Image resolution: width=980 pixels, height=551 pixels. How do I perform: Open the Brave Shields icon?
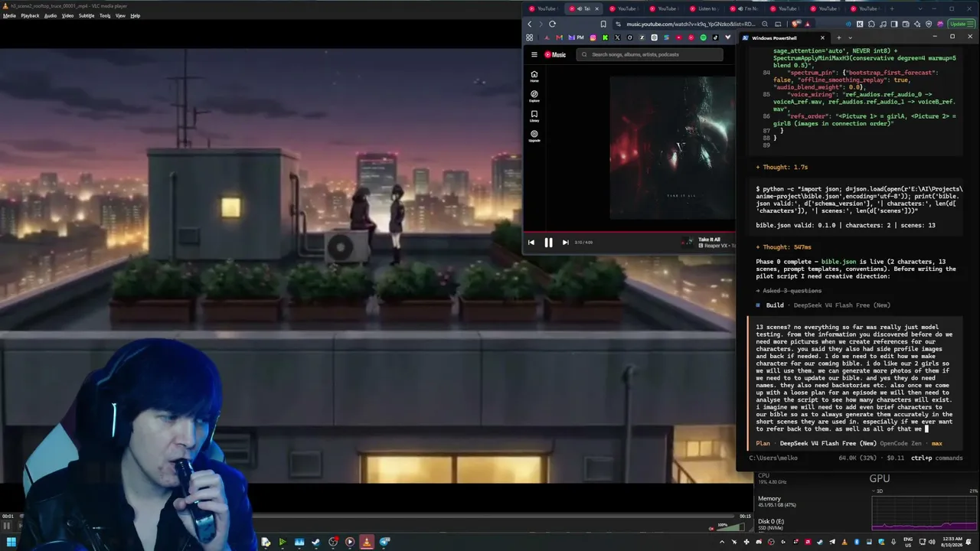(797, 24)
